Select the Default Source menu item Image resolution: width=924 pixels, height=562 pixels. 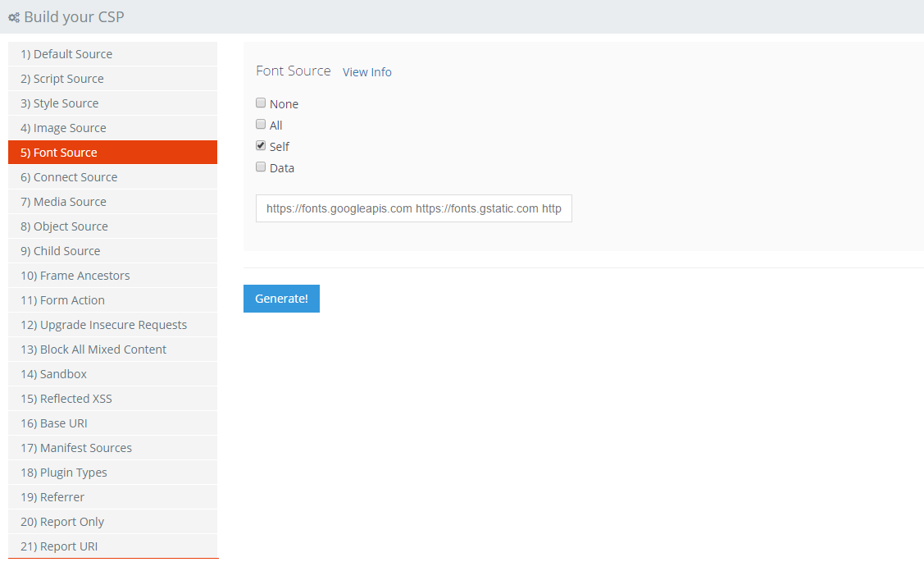(x=112, y=54)
